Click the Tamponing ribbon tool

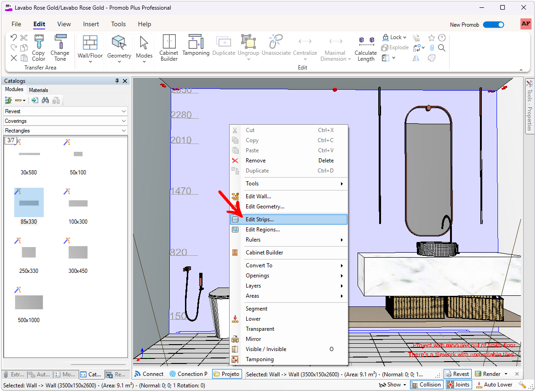click(196, 45)
